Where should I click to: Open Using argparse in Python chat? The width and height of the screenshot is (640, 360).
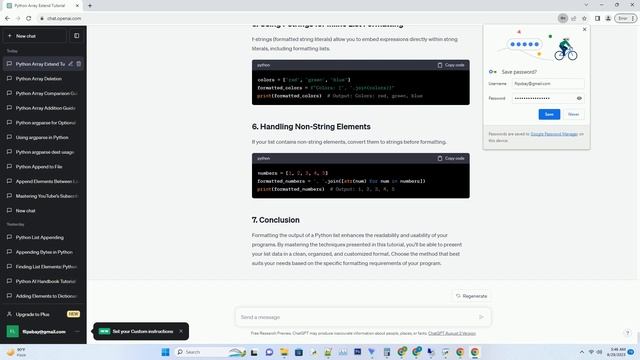[x=43, y=137]
